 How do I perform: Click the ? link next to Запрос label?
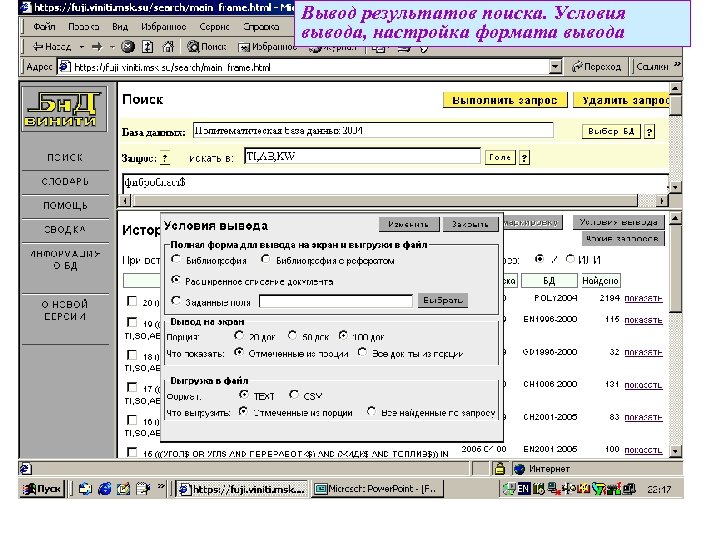coord(165,158)
